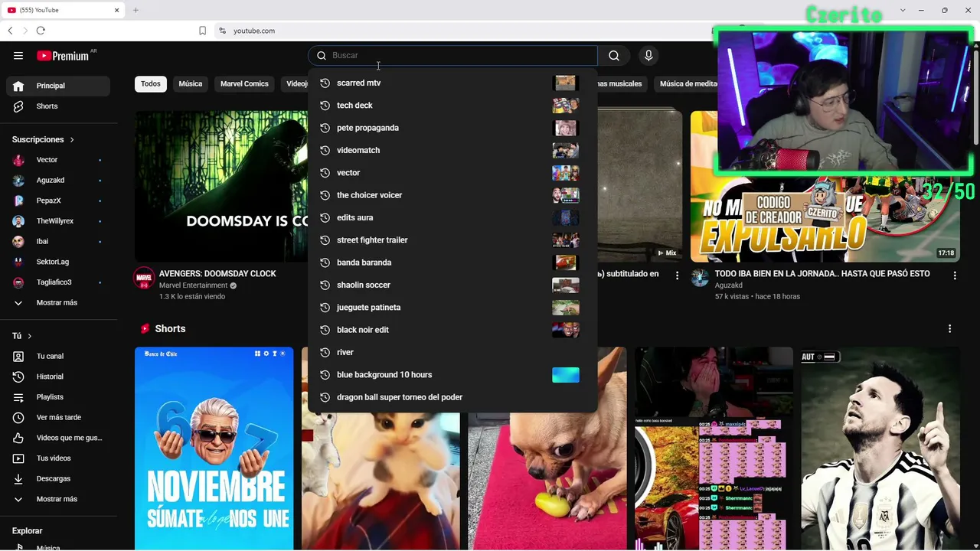Open Marvel Entertainment channel name link

click(194, 285)
